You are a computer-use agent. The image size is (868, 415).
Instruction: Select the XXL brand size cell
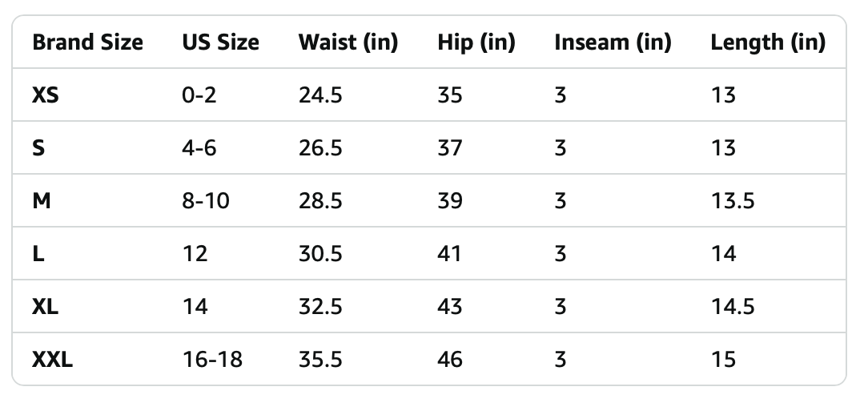pyautogui.click(x=52, y=360)
